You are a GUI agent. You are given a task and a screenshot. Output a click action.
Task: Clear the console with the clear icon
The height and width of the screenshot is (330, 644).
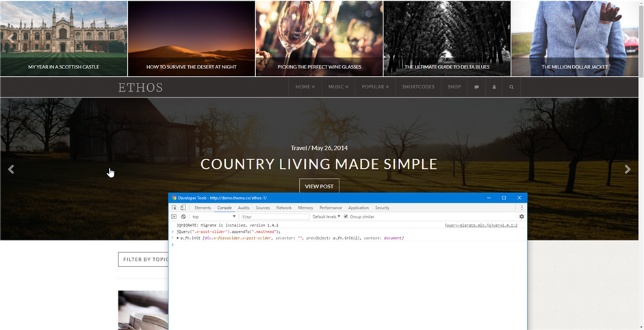(183, 216)
